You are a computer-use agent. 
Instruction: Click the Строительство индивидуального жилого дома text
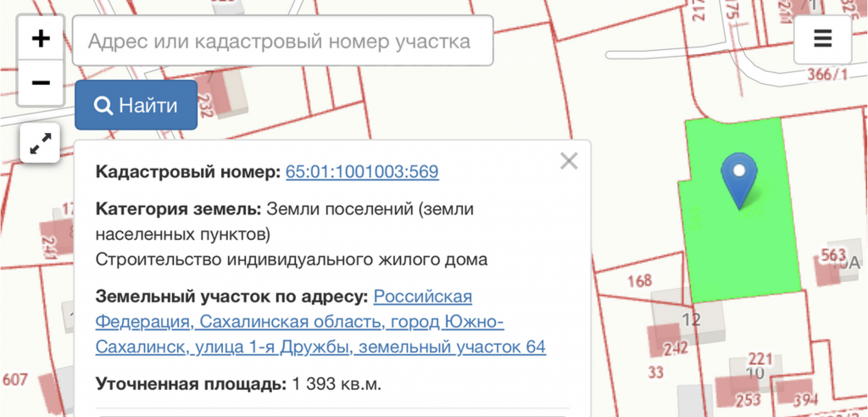[x=292, y=259]
